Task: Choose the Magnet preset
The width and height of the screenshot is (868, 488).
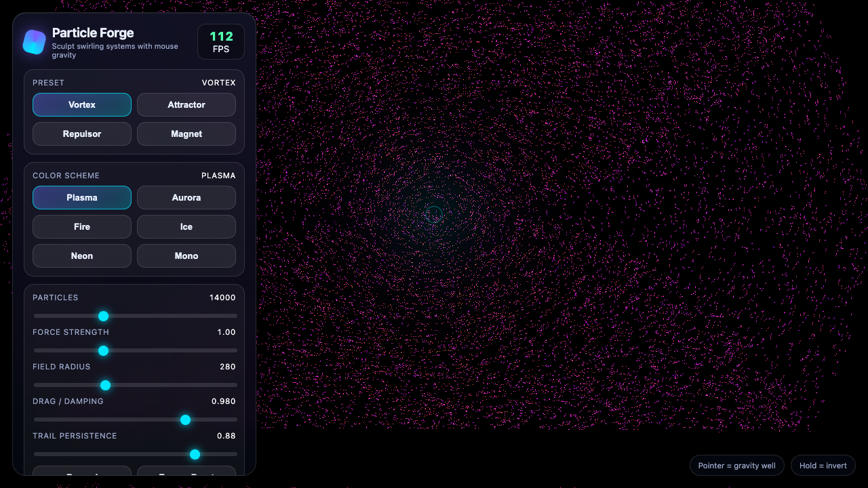Action: [x=186, y=134]
